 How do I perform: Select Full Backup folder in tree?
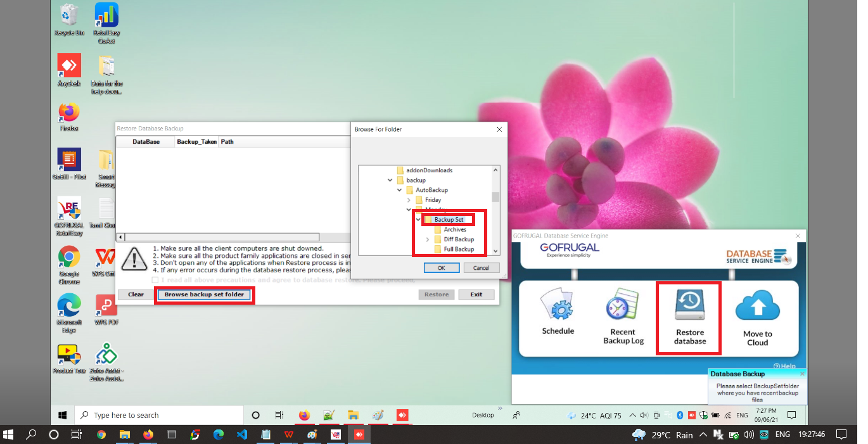coord(459,250)
